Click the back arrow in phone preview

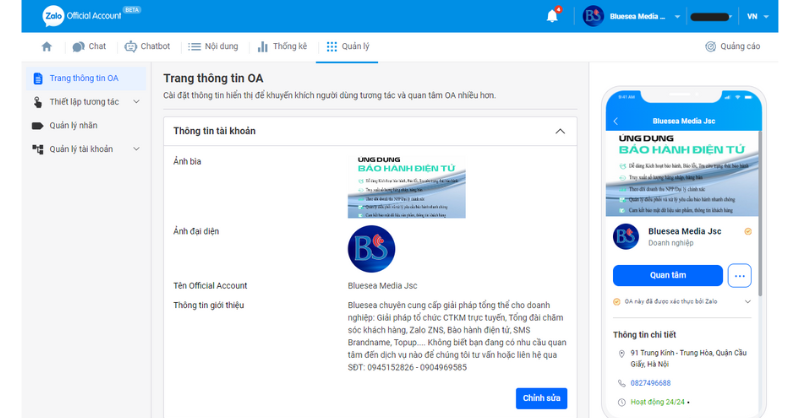pos(615,121)
